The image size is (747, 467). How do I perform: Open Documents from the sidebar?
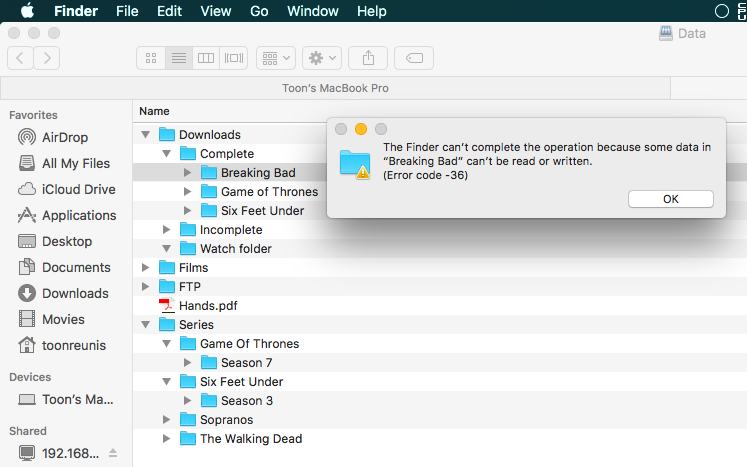point(64,267)
